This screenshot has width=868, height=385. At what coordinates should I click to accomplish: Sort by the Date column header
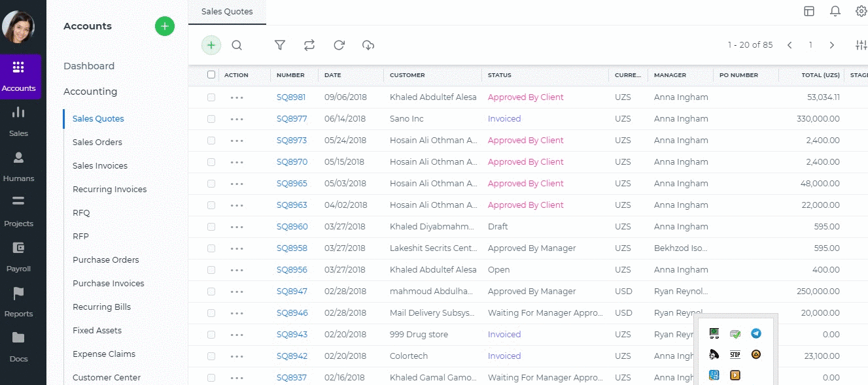coord(332,75)
